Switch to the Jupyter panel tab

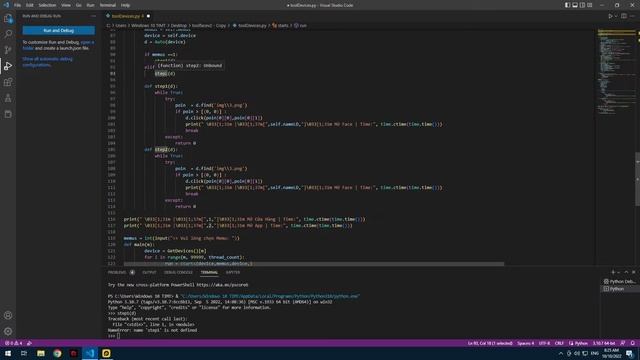(x=233, y=272)
